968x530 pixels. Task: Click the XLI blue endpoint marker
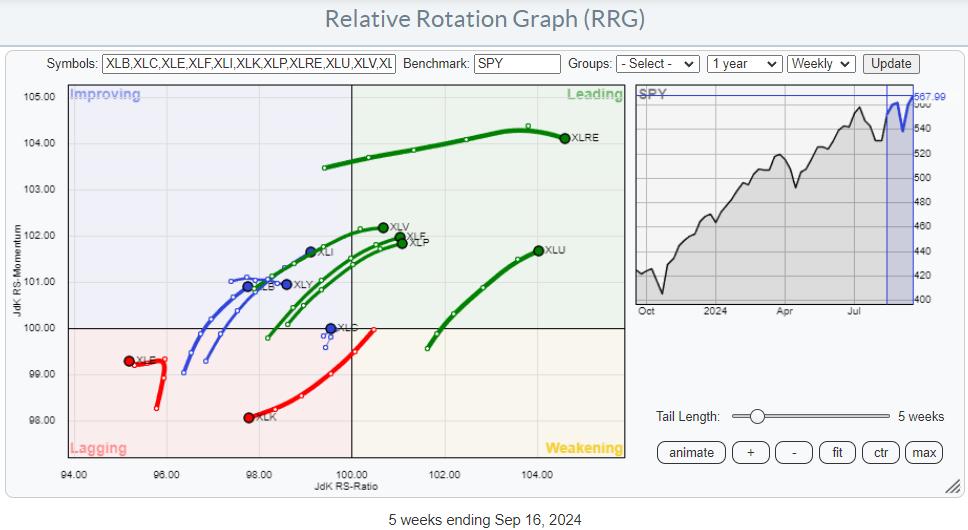311,252
